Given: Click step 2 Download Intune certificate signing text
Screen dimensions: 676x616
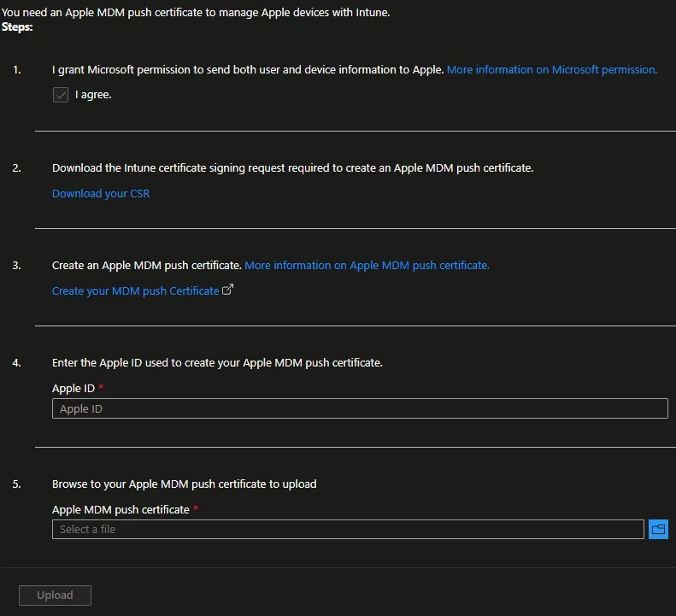Looking at the screenshot, I should [x=292, y=168].
